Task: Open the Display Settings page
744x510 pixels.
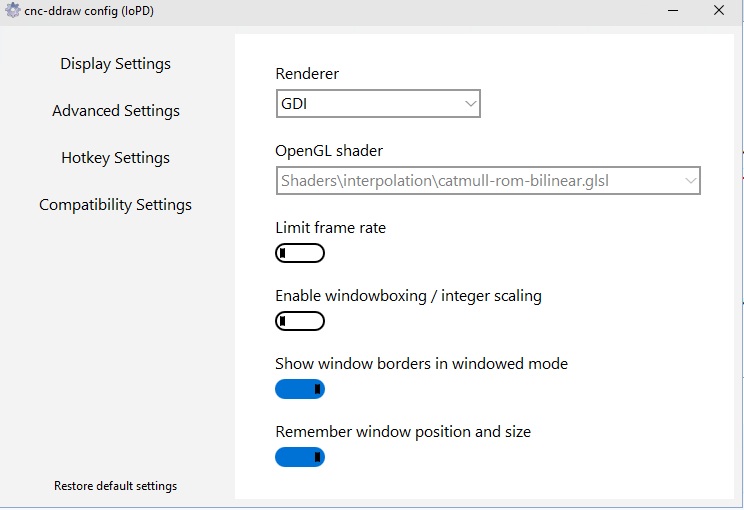Action: [x=116, y=64]
